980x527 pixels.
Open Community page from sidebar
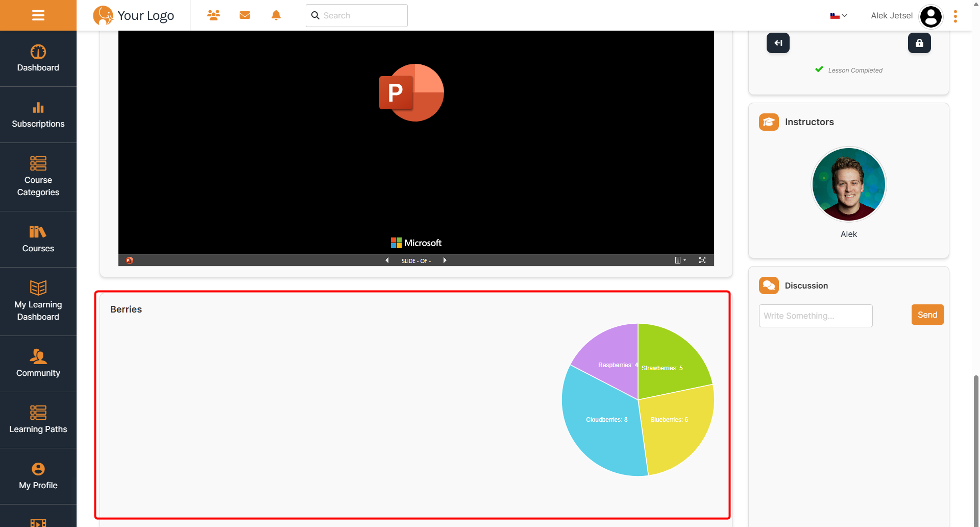click(38, 364)
